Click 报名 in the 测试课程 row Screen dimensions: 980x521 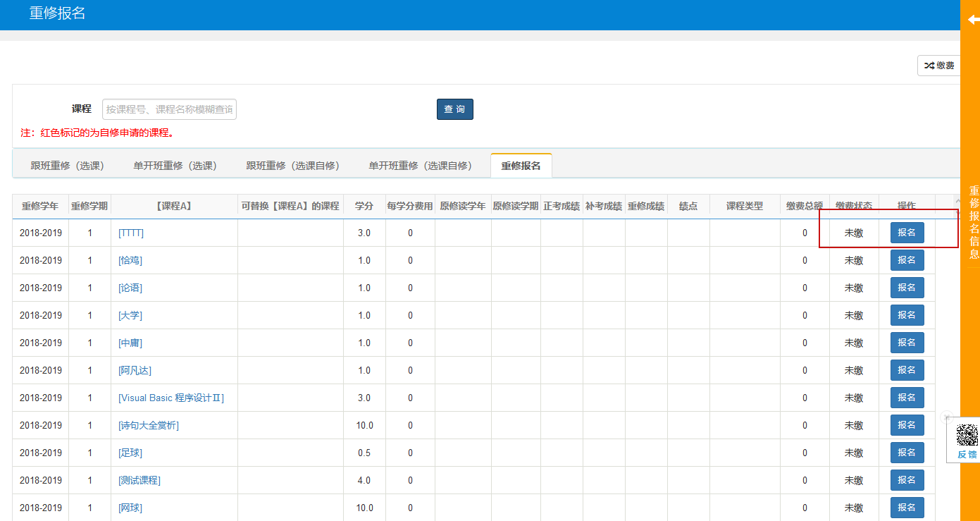[907, 480]
